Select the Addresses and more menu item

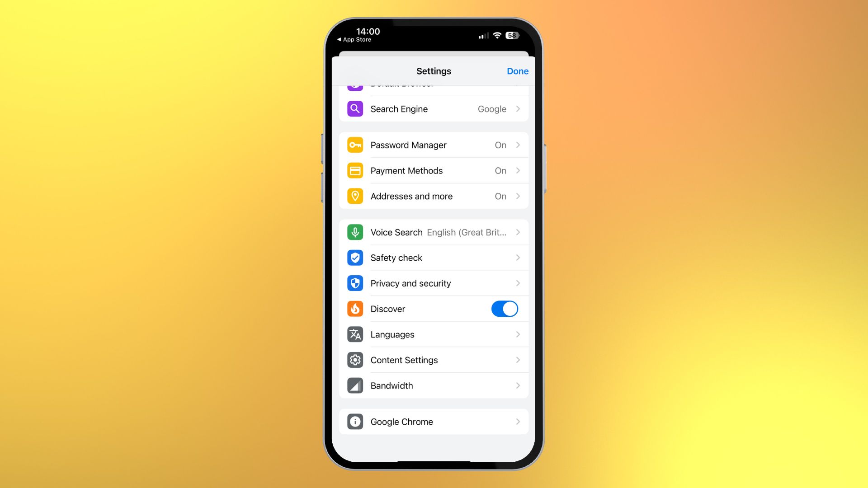[x=434, y=196]
